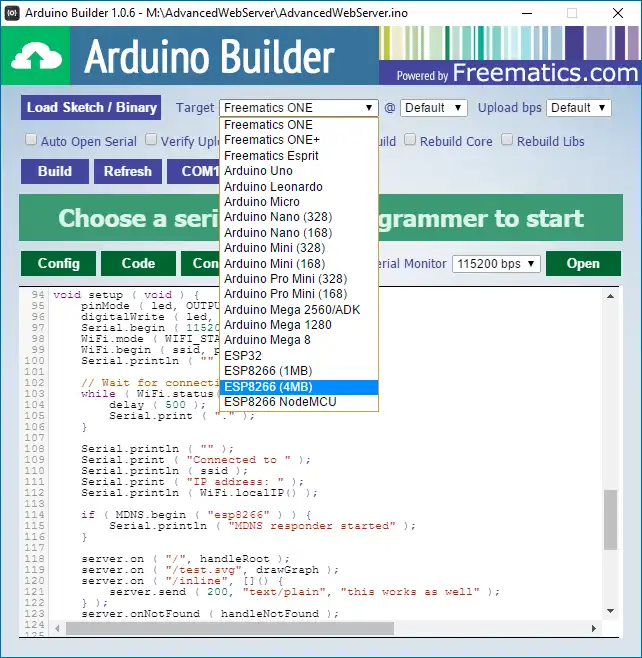The height and width of the screenshot is (658, 642).
Task: Minimize the Arduino Builder window
Action: pos(527,13)
